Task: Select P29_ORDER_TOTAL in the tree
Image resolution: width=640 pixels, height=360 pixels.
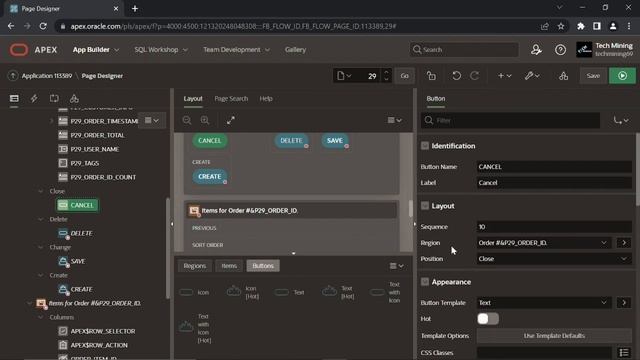Action: pos(97,135)
